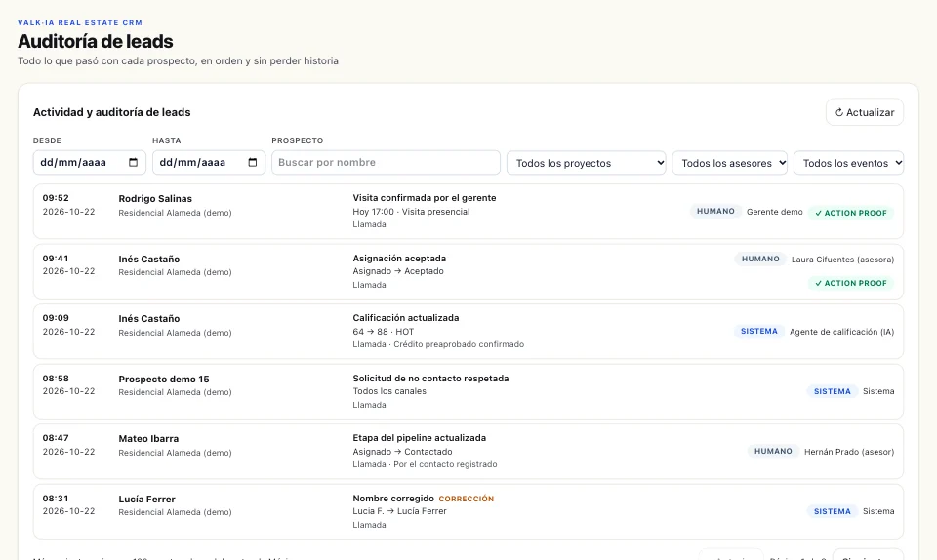The height and width of the screenshot is (560, 937).
Task: Click the Auditoría de leads heading
Action: pos(96,41)
